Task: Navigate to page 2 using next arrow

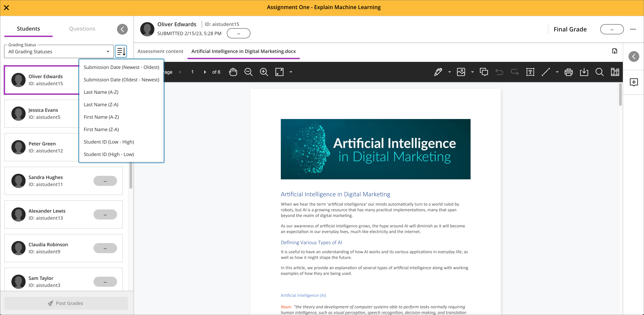Action: click(205, 72)
